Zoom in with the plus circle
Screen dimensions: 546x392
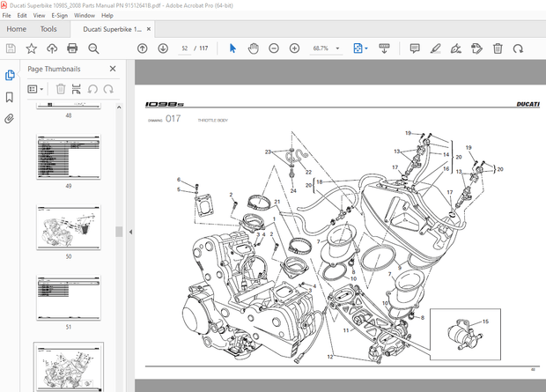(x=295, y=48)
